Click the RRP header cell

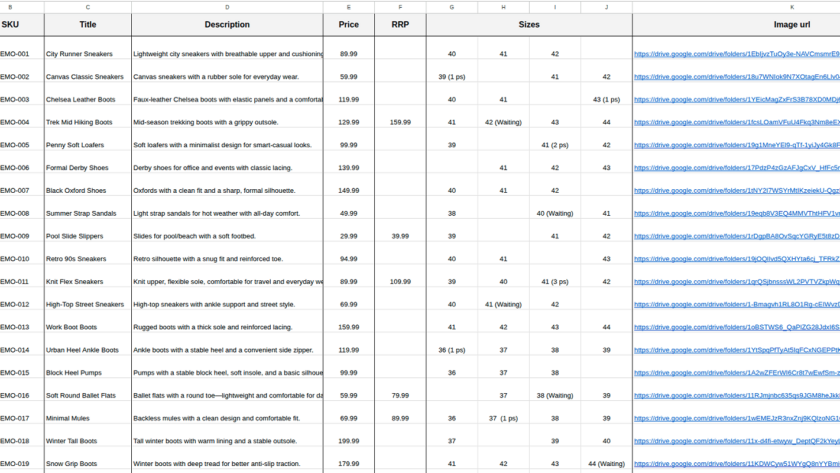click(x=400, y=25)
